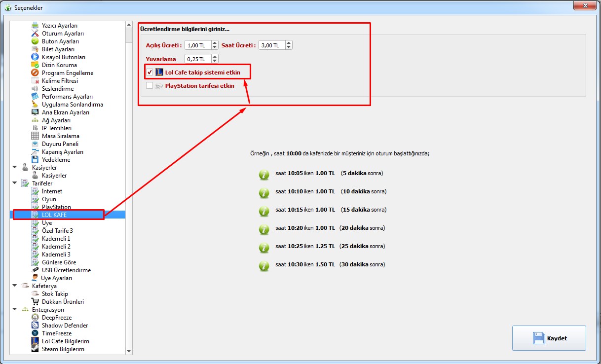Open the Günlere Göre tariff
The image size is (601, 364).
pos(59,262)
